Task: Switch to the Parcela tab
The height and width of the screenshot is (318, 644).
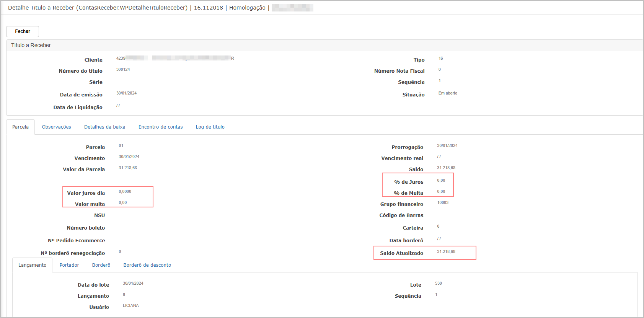Action: [20, 127]
